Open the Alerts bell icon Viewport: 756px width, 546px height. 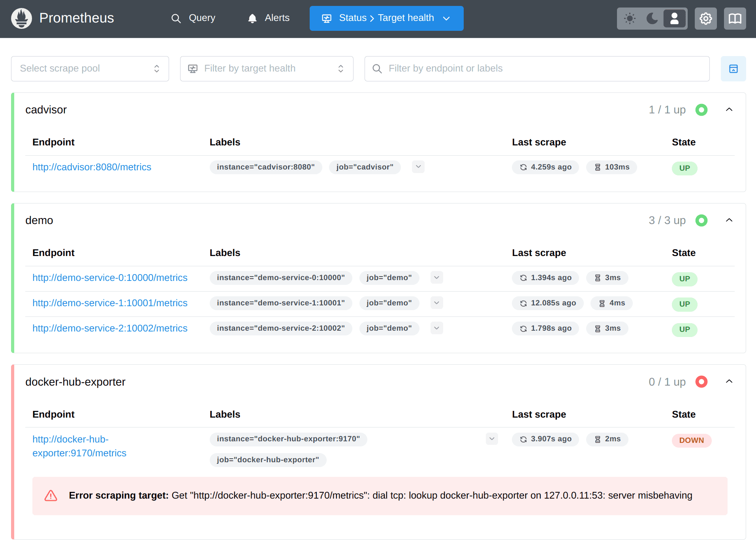pyautogui.click(x=252, y=18)
